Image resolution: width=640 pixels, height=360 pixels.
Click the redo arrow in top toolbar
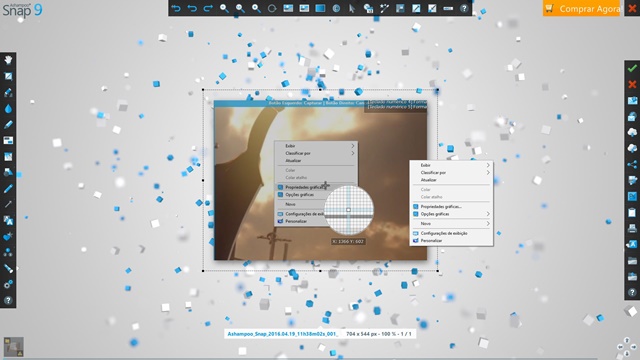pyautogui.click(x=208, y=8)
